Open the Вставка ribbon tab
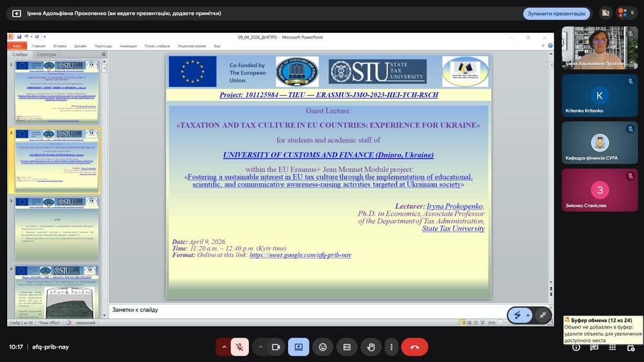This screenshot has width=644, height=362. (60, 46)
